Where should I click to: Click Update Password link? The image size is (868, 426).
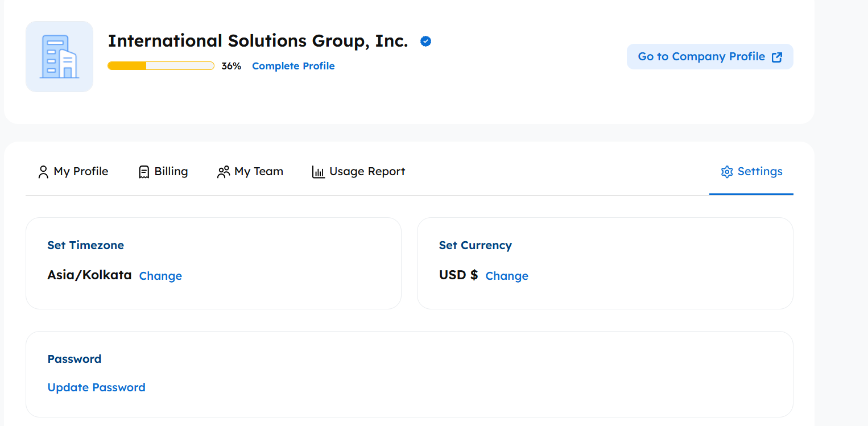click(x=96, y=387)
